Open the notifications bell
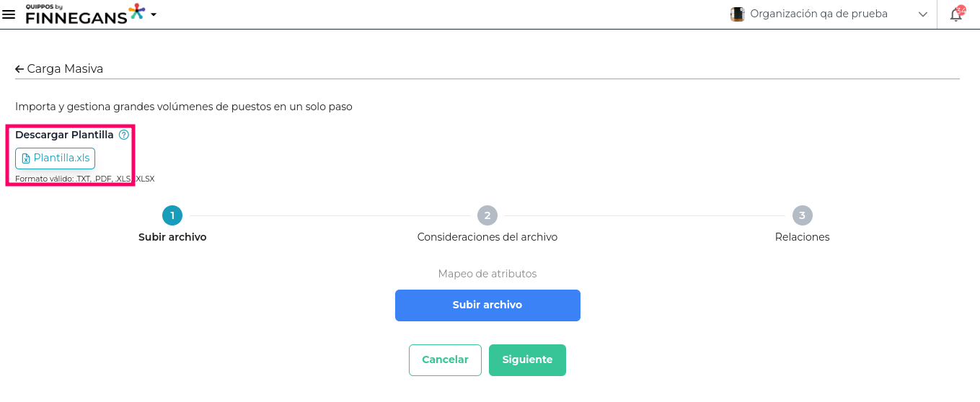This screenshot has height=402, width=980. coord(955,15)
